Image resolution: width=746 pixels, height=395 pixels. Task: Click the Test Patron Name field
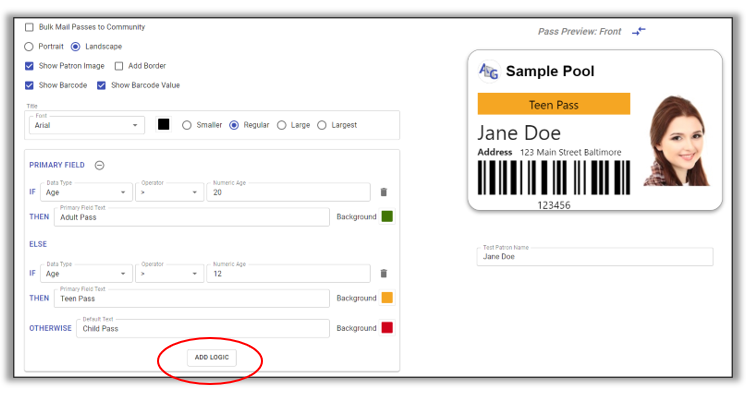click(595, 257)
